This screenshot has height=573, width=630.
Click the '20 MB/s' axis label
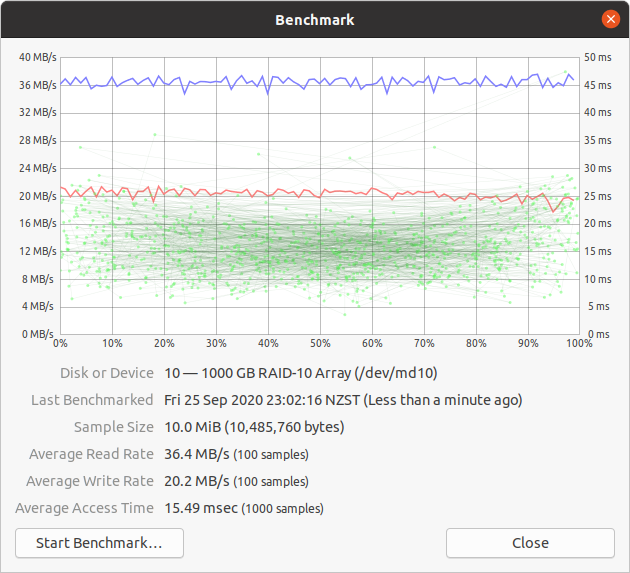(x=38, y=196)
